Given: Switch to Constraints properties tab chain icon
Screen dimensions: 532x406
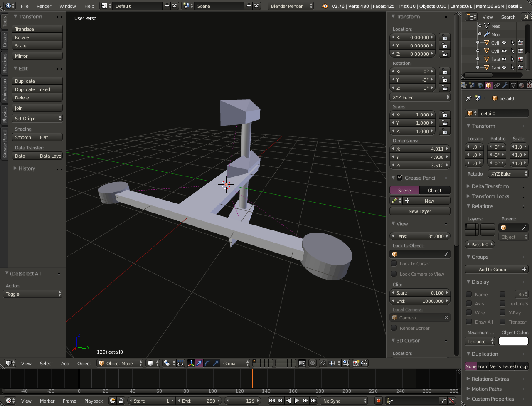Looking at the screenshot, I should click(497, 85).
